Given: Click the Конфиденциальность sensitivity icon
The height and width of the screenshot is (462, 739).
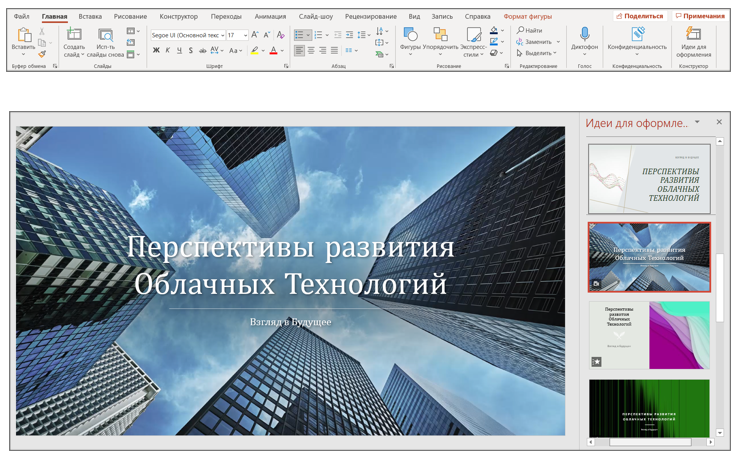Looking at the screenshot, I should [637, 34].
